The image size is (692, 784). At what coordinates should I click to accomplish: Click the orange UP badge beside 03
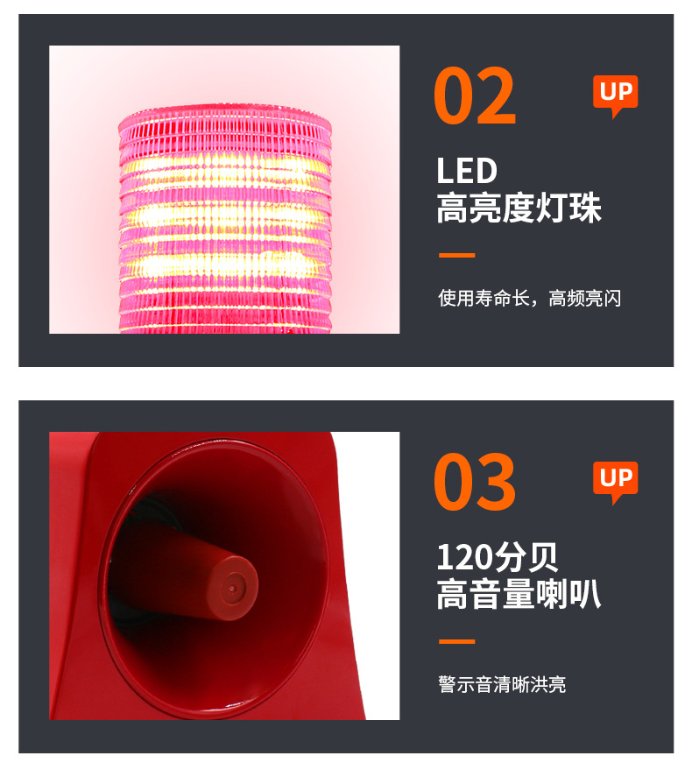pos(615,482)
